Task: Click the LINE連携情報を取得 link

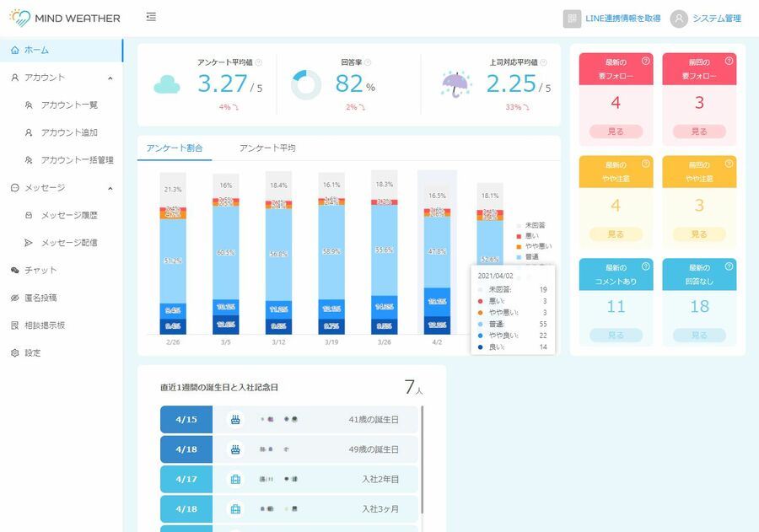Action: [x=622, y=19]
